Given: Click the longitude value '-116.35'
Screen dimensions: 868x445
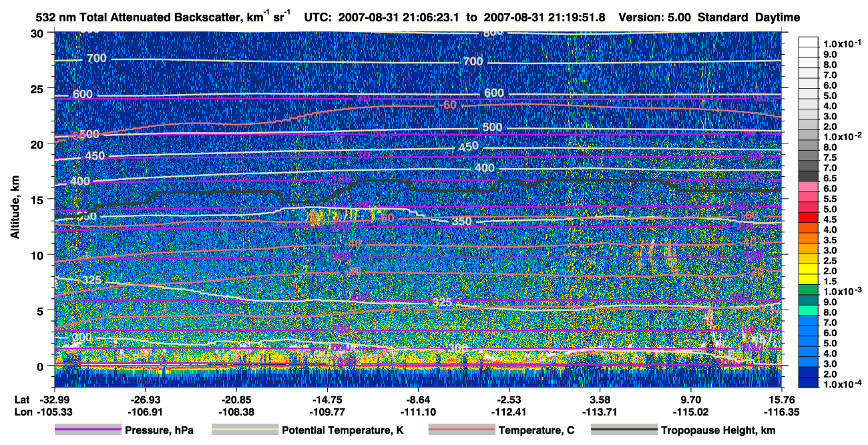Looking at the screenshot, I should tap(783, 412).
